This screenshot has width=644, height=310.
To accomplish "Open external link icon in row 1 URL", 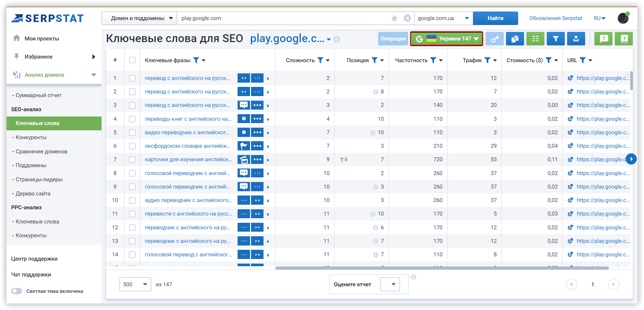I will [570, 78].
